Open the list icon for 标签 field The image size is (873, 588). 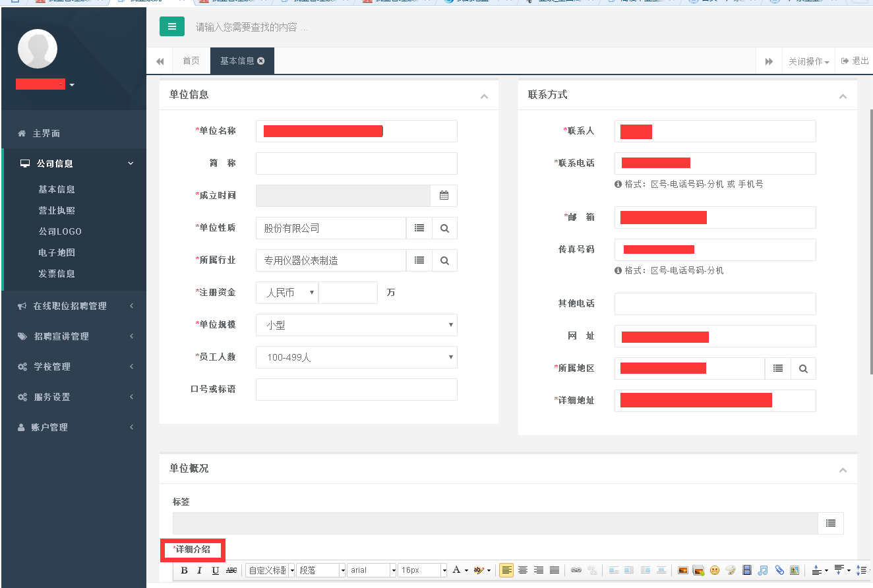click(830, 523)
